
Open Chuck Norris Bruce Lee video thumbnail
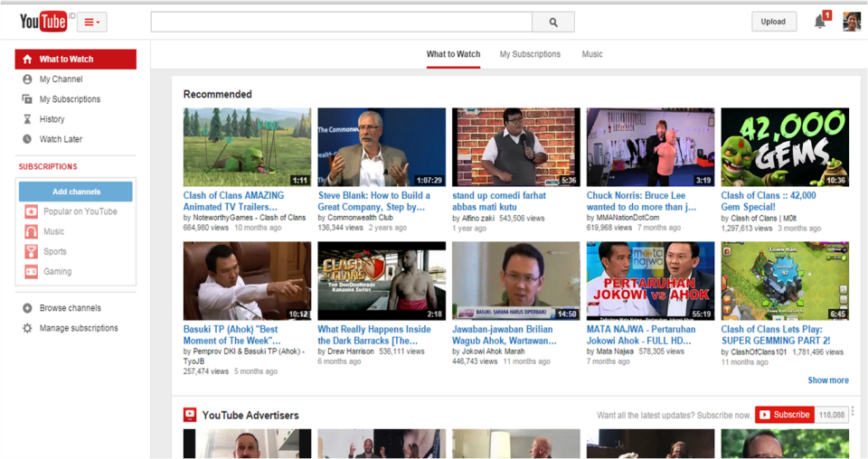(x=650, y=147)
